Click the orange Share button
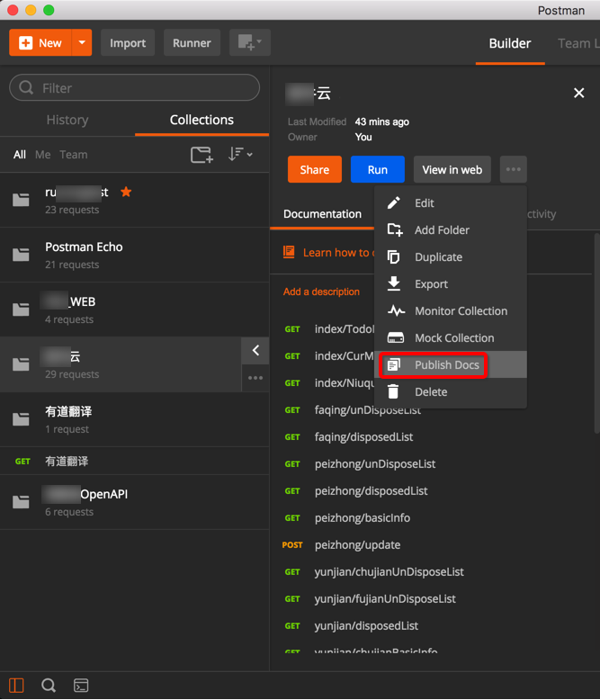 pyautogui.click(x=315, y=170)
